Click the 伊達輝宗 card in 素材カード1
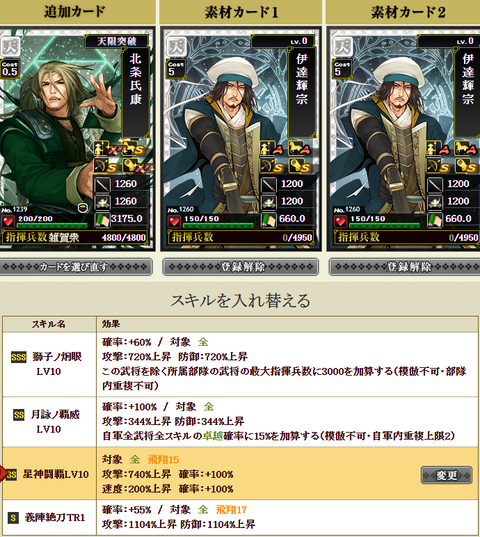The height and width of the screenshot is (537, 480). click(241, 139)
